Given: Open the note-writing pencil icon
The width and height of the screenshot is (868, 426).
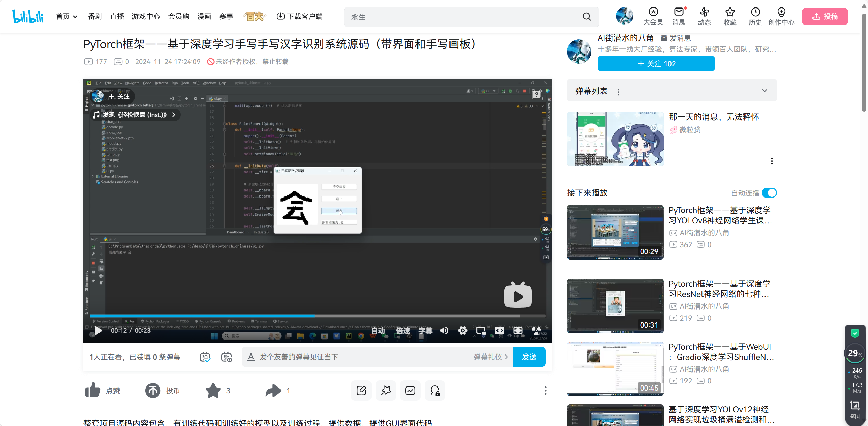Looking at the screenshot, I should (361, 390).
